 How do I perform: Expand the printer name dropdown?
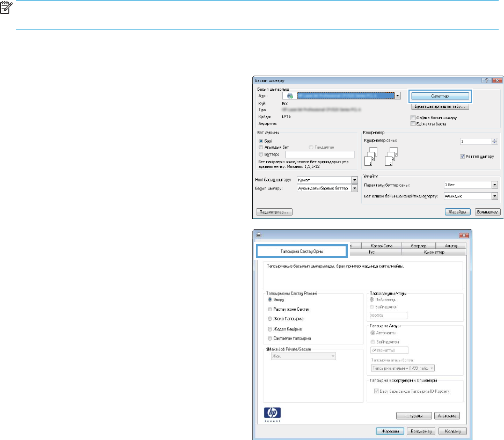tap(398, 96)
